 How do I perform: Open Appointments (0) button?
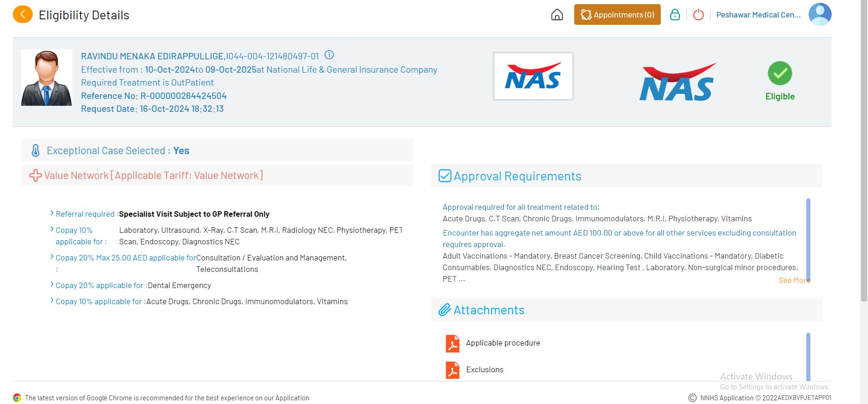click(x=617, y=15)
